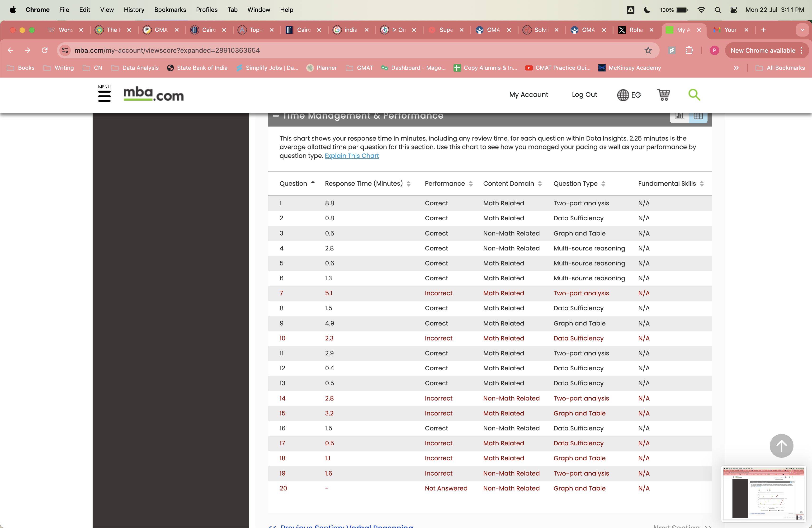The height and width of the screenshot is (528, 812).
Task: Switch to the bar chart view
Action: point(679,116)
